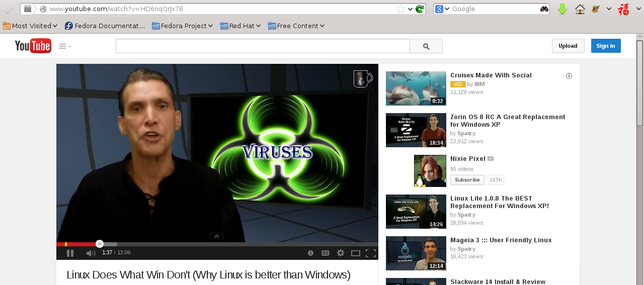The image size is (644, 285).
Task: Open the Linux Lite 1.0.8 video thumbnail
Action: [x=416, y=212]
